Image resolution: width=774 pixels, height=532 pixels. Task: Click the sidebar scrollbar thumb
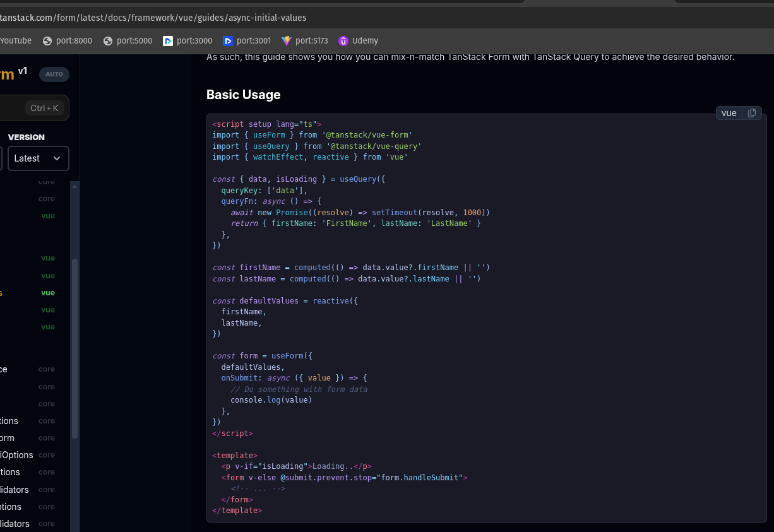(75, 348)
